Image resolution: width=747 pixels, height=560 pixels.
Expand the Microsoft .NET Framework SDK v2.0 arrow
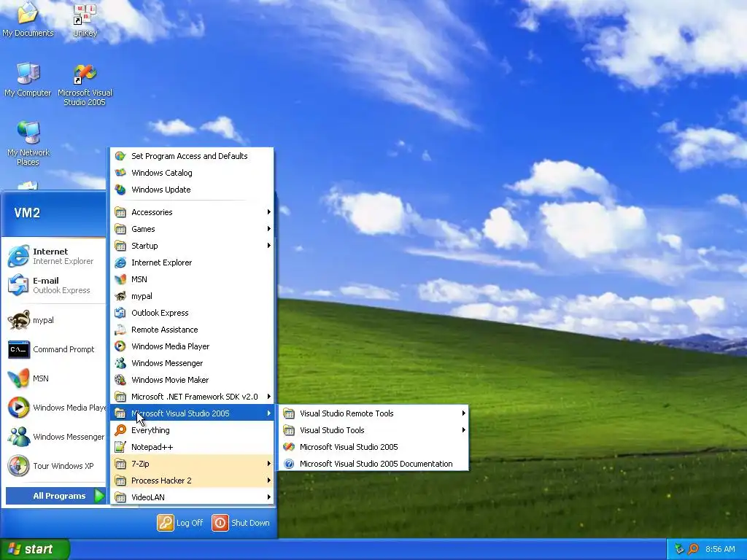[x=268, y=397]
